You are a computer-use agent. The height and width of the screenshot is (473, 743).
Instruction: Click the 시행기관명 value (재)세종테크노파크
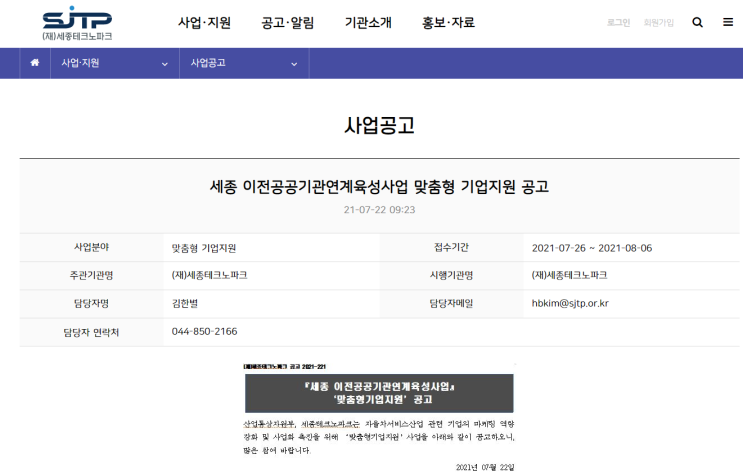point(569,275)
